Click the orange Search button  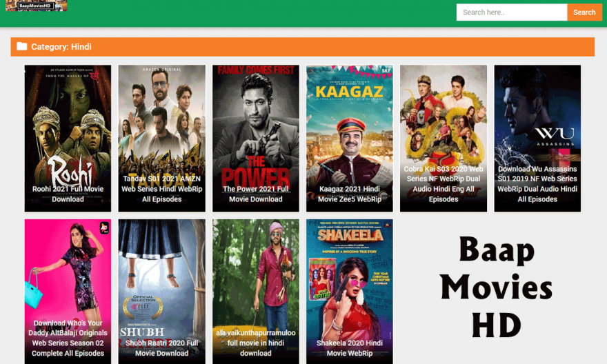584,12
